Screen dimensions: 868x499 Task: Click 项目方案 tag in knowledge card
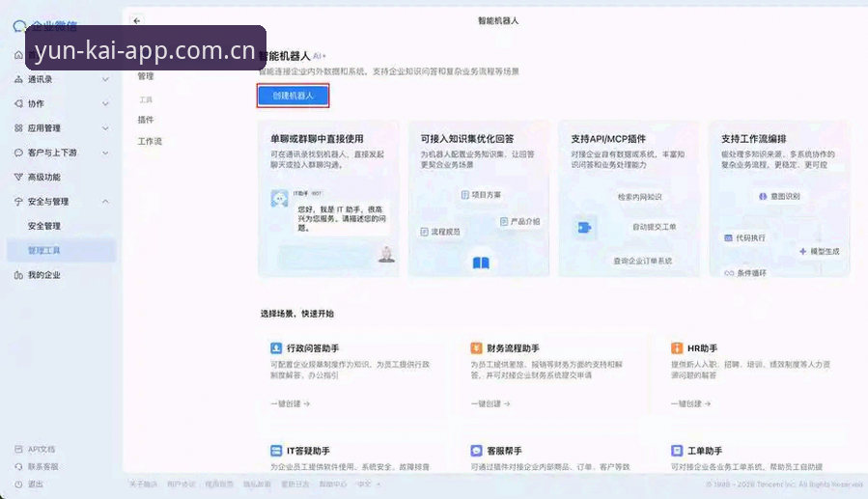point(481,195)
